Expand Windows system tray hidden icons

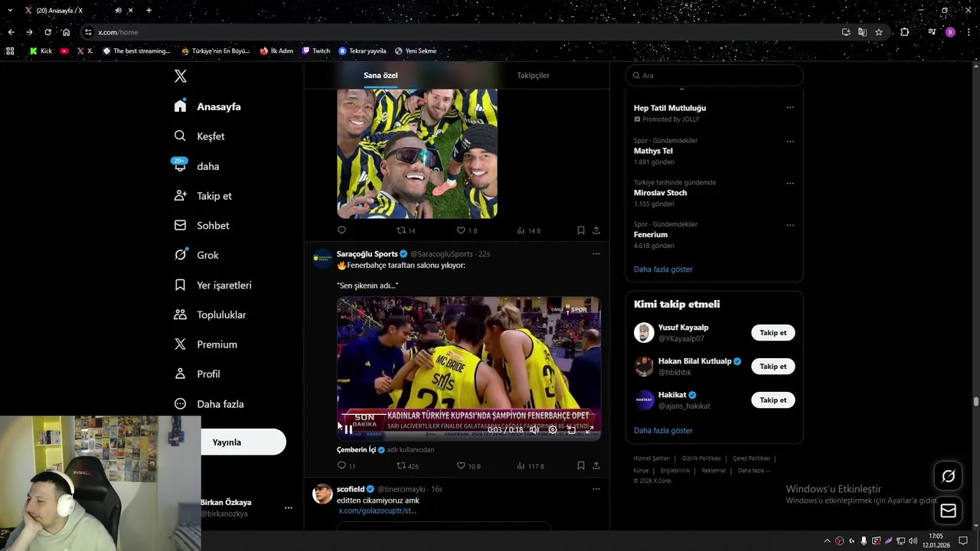[x=827, y=541]
